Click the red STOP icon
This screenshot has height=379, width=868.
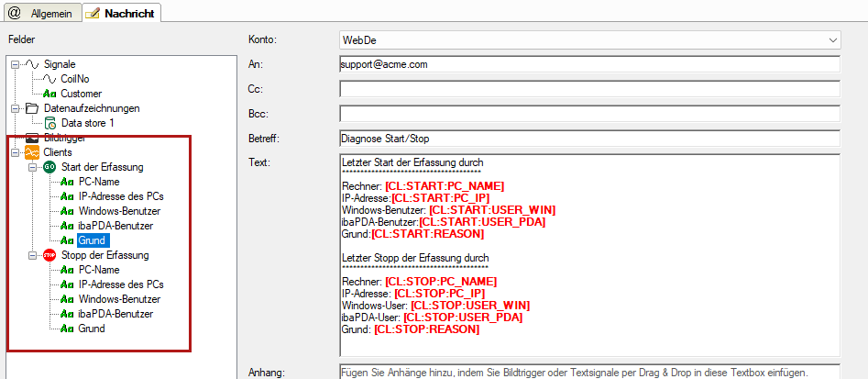(49, 255)
